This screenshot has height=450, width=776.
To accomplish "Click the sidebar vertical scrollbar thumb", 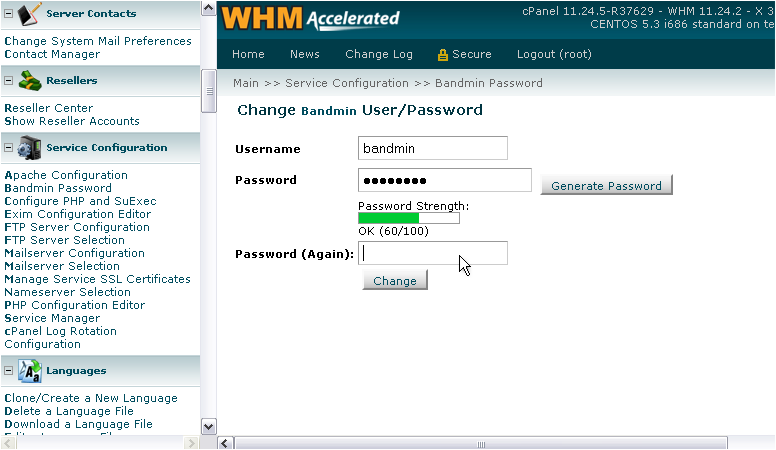I will pyautogui.click(x=209, y=91).
